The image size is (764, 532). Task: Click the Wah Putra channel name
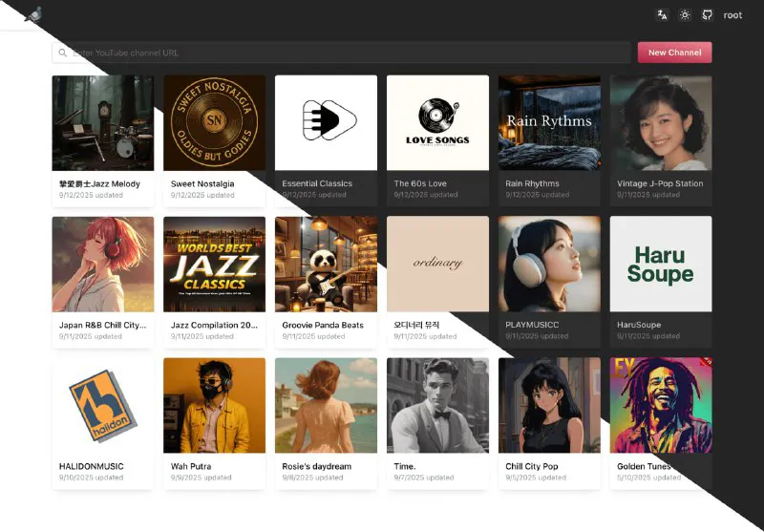pyautogui.click(x=189, y=466)
